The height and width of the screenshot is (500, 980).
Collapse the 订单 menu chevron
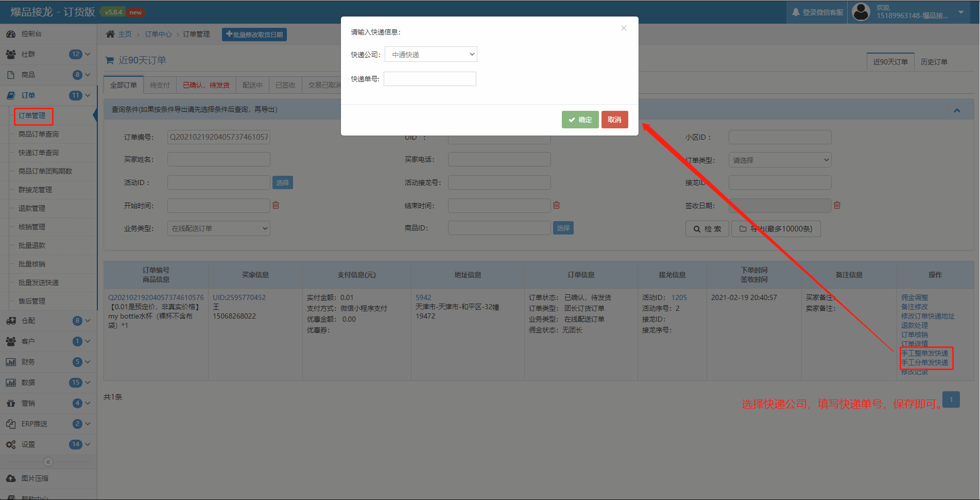click(x=88, y=95)
